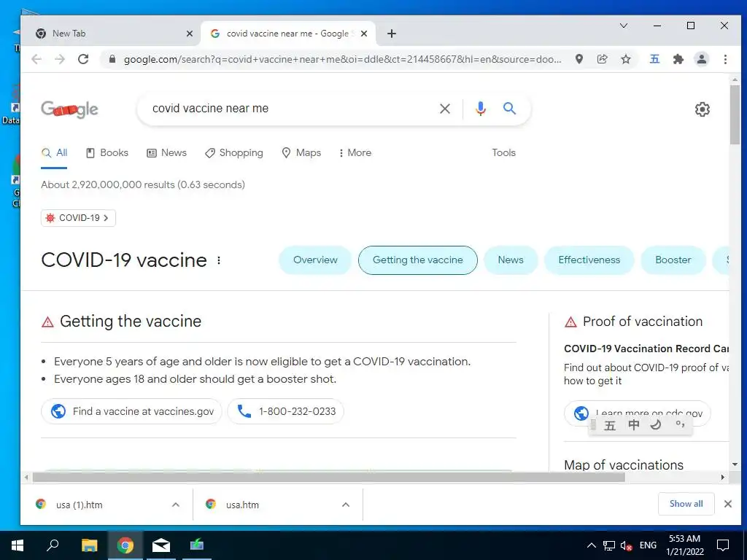Open Windows taskbar search

point(53,545)
